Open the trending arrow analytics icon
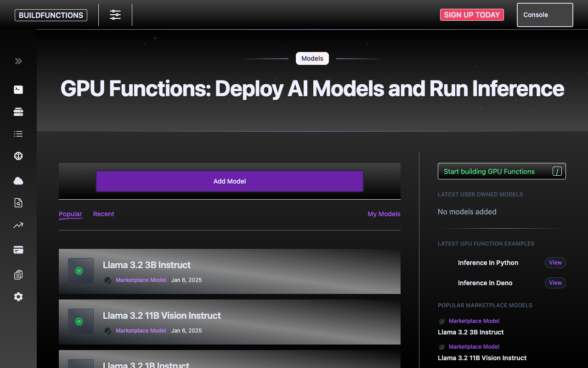The image size is (588, 368). coord(18,225)
